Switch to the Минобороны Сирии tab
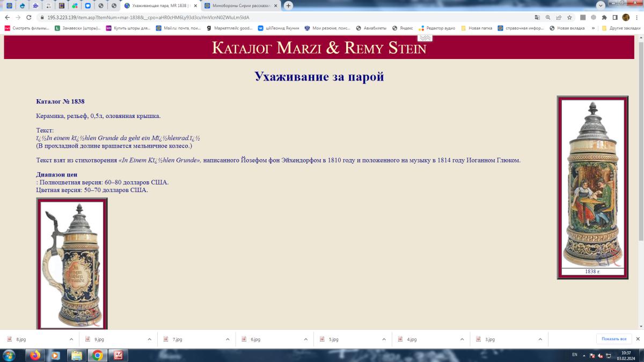The width and height of the screenshot is (644, 362). tap(240, 6)
